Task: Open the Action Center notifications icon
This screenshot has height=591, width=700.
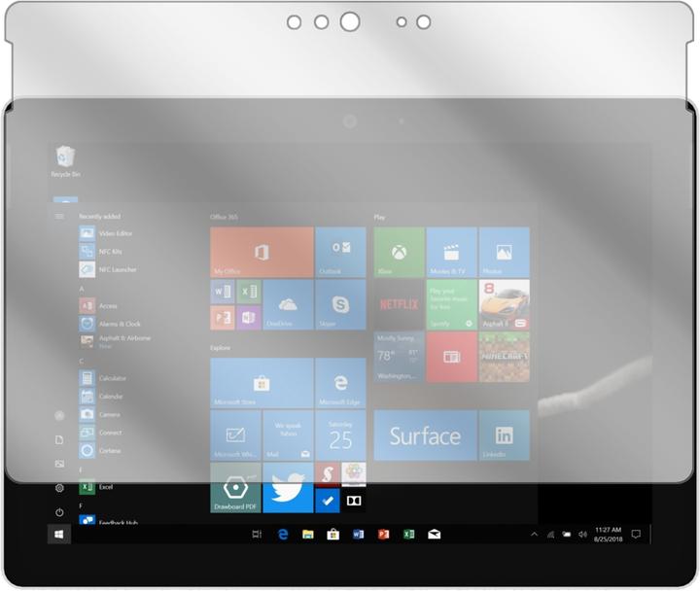Action: (x=636, y=534)
